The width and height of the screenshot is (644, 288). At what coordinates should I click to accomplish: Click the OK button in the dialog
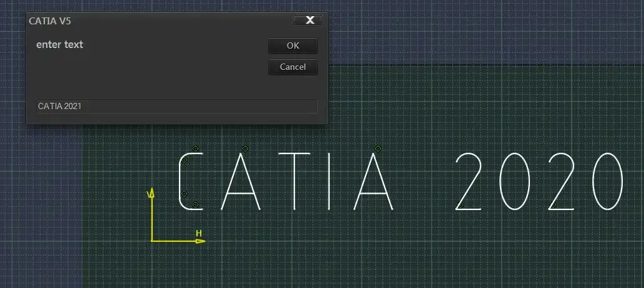click(292, 46)
